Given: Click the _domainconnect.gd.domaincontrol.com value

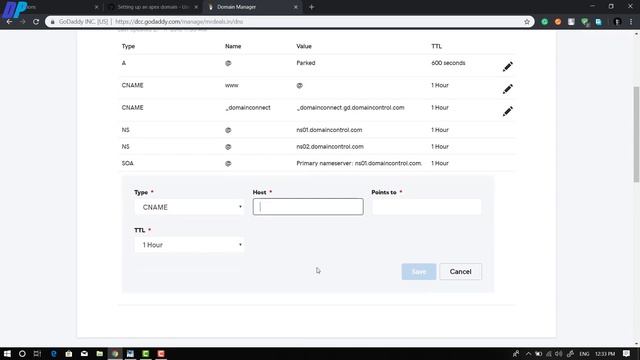Looking at the screenshot, I should click(x=350, y=108).
